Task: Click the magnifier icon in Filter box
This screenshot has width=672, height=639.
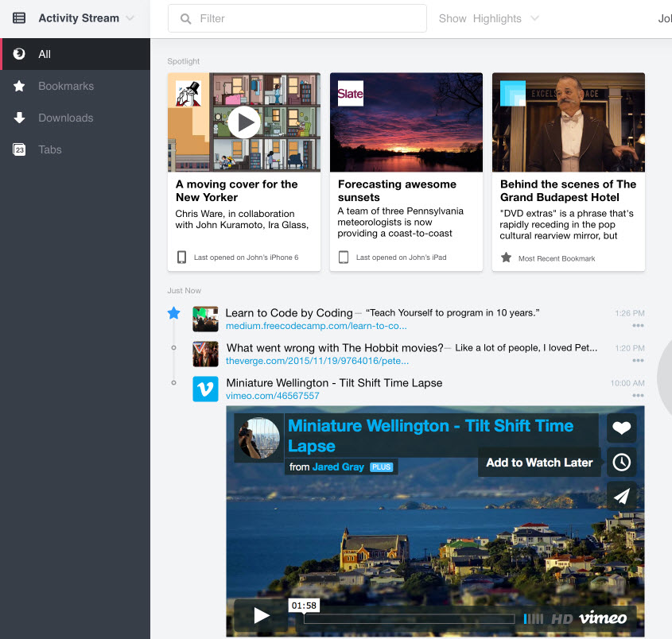Action: click(x=185, y=18)
